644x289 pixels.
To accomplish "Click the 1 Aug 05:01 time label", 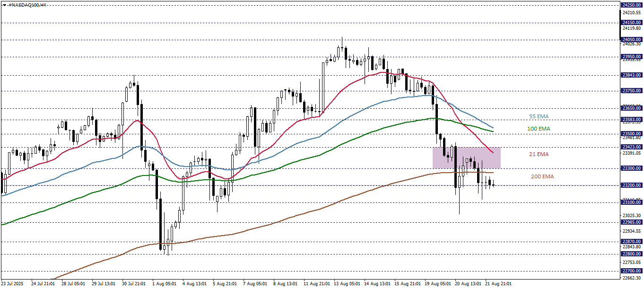I will 164,284.
